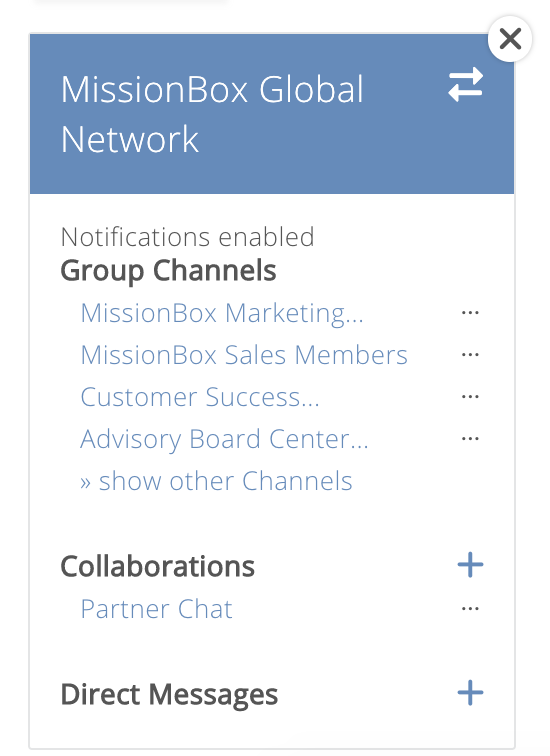This screenshot has width=550, height=756.
Task: Expand show other Channels
Action: [216, 481]
